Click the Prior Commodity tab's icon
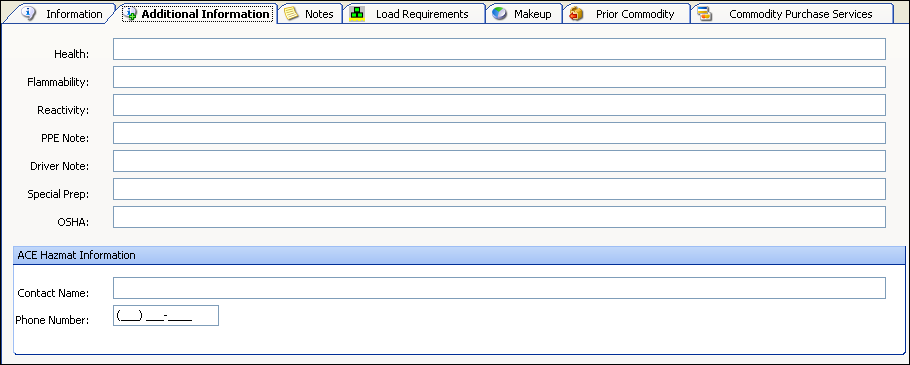 (x=576, y=13)
